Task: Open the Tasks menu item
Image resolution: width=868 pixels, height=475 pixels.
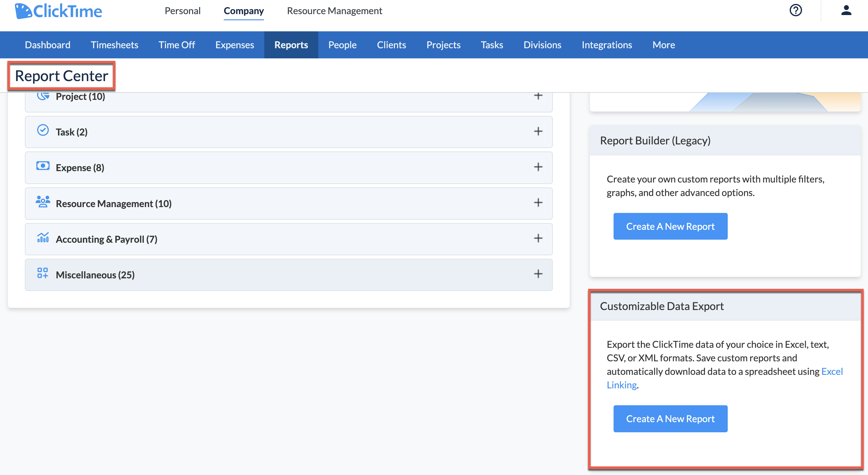Action: coord(492,45)
